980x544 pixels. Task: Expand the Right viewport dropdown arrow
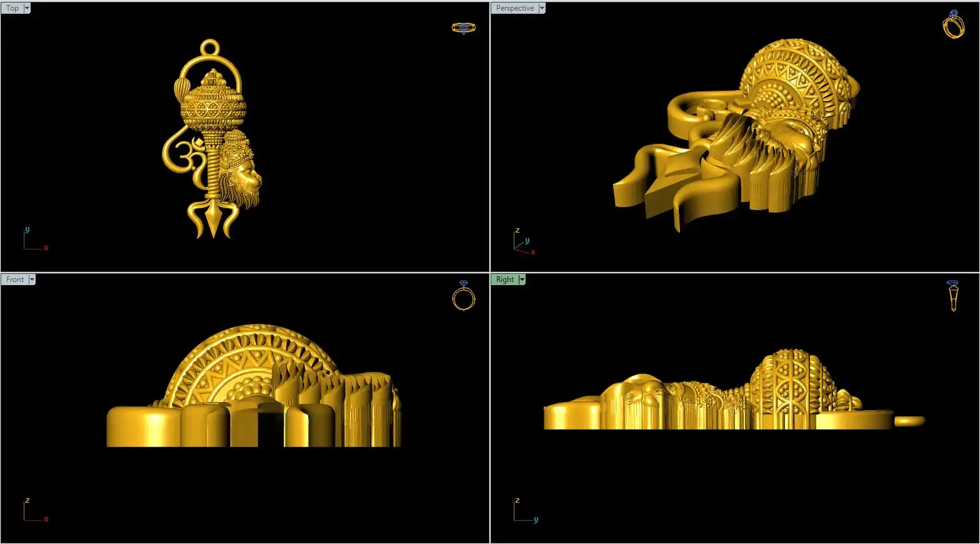(x=522, y=280)
